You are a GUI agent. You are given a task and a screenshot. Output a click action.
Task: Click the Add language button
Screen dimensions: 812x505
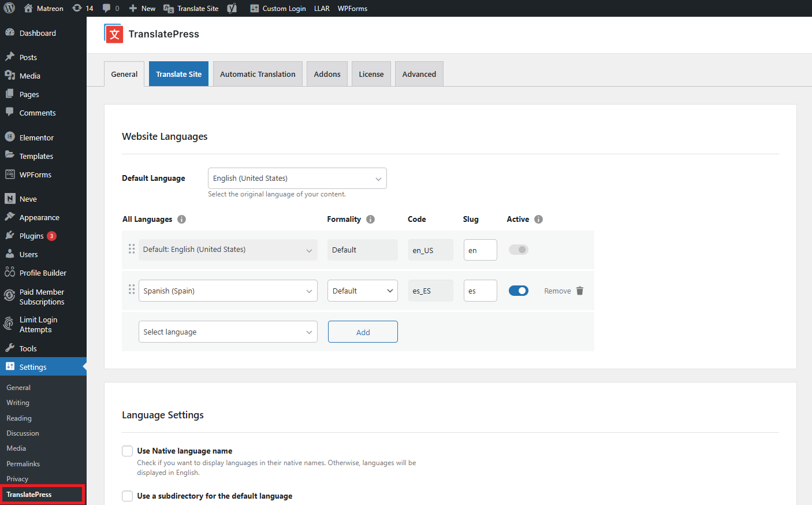[363, 332]
